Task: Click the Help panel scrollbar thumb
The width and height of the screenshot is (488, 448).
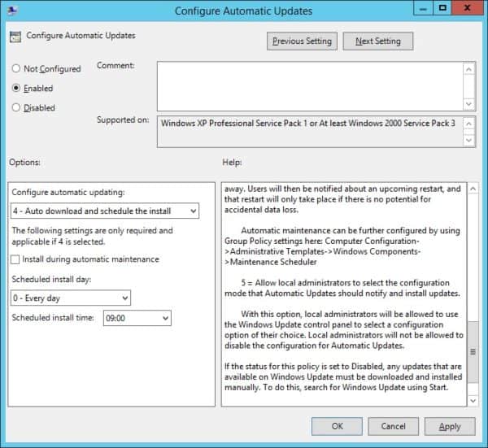Action: click(x=470, y=362)
